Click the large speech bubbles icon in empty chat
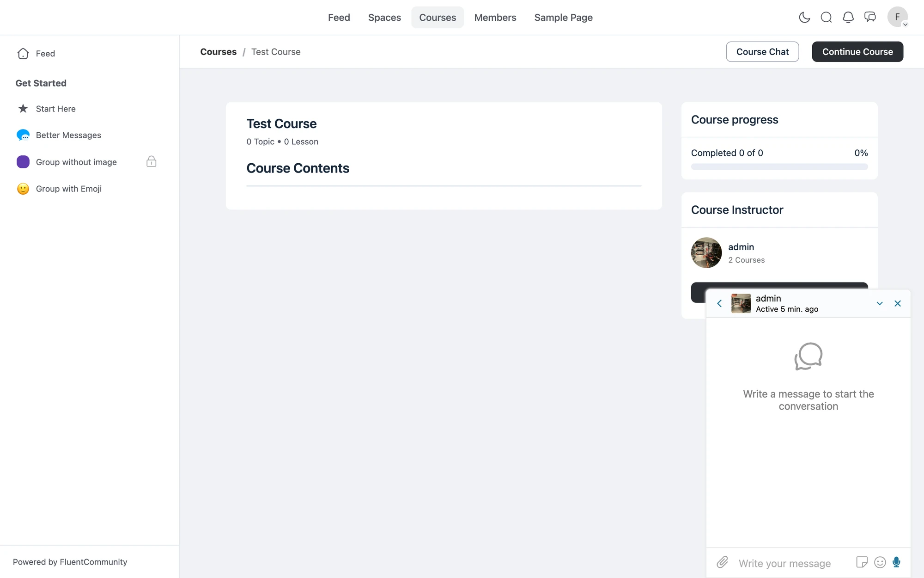The image size is (924, 578). pos(808,356)
